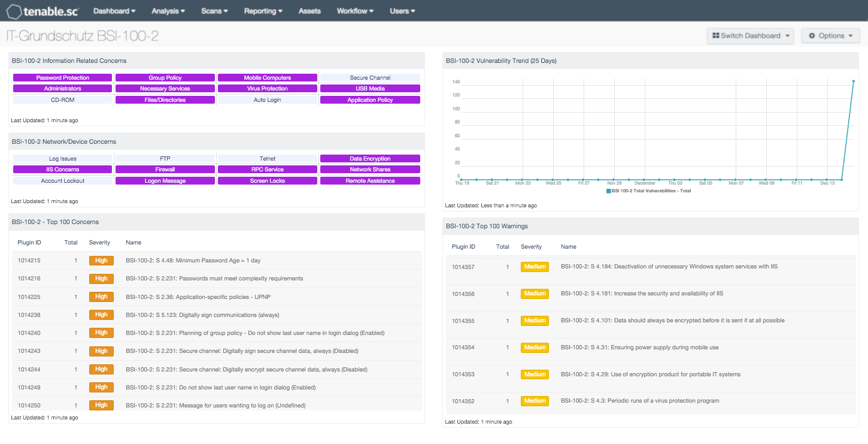868x444 pixels.
Task: Click the Account Lockout indicator
Action: 63,181
